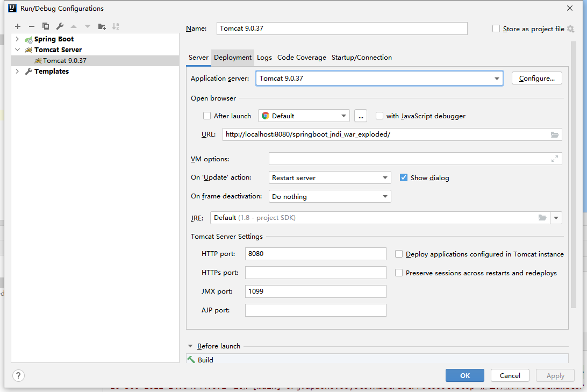Click the AJP port field
The image size is (587, 392).
316,310
